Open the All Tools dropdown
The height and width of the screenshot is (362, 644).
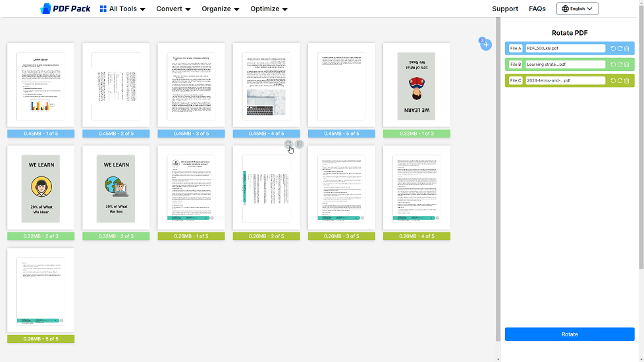(x=122, y=9)
